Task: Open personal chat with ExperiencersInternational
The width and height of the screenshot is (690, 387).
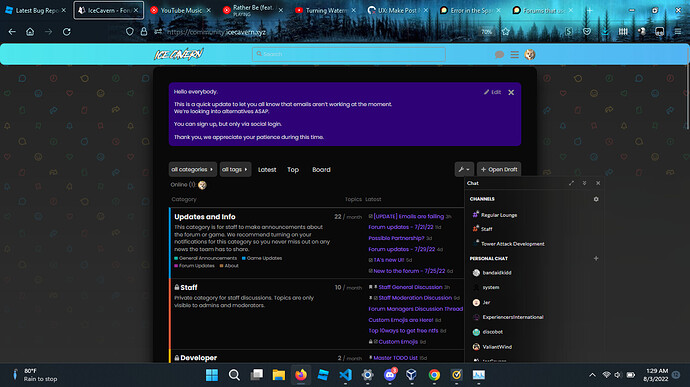Action: click(x=513, y=317)
